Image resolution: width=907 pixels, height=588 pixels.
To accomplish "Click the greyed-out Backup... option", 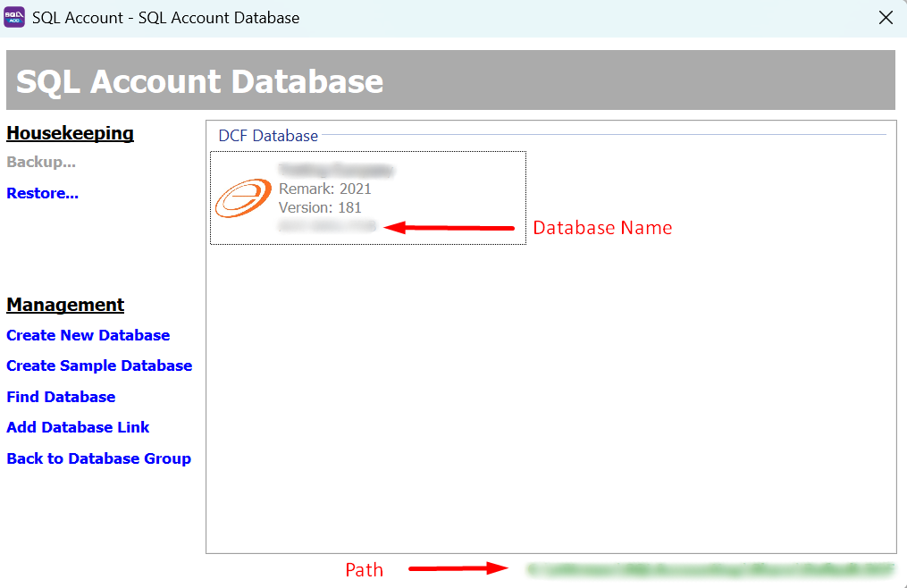I will point(41,163).
